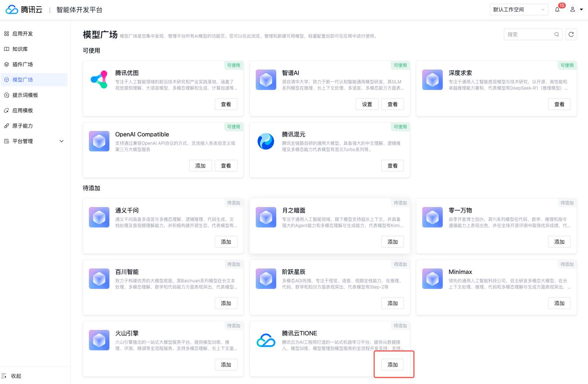Image resolution: width=588 pixels, height=384 pixels.
Task: Add the 火山引擎 model
Action: [226, 365]
